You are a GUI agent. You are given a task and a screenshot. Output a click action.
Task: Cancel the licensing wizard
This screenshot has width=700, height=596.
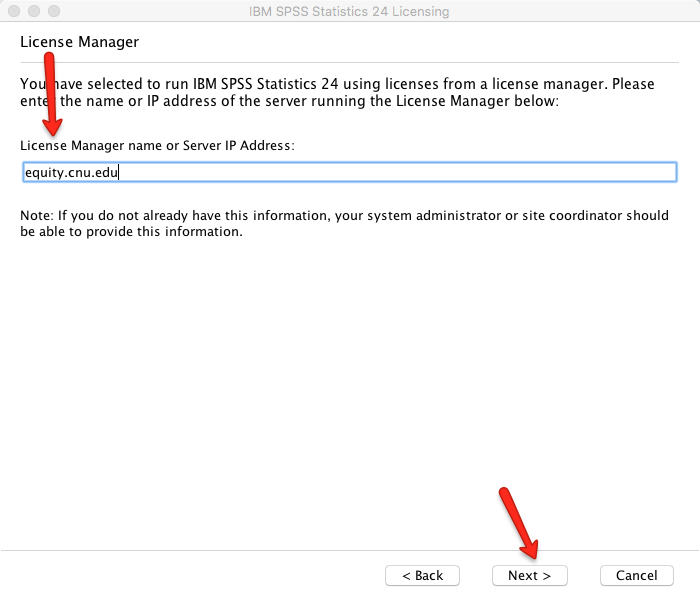637,575
